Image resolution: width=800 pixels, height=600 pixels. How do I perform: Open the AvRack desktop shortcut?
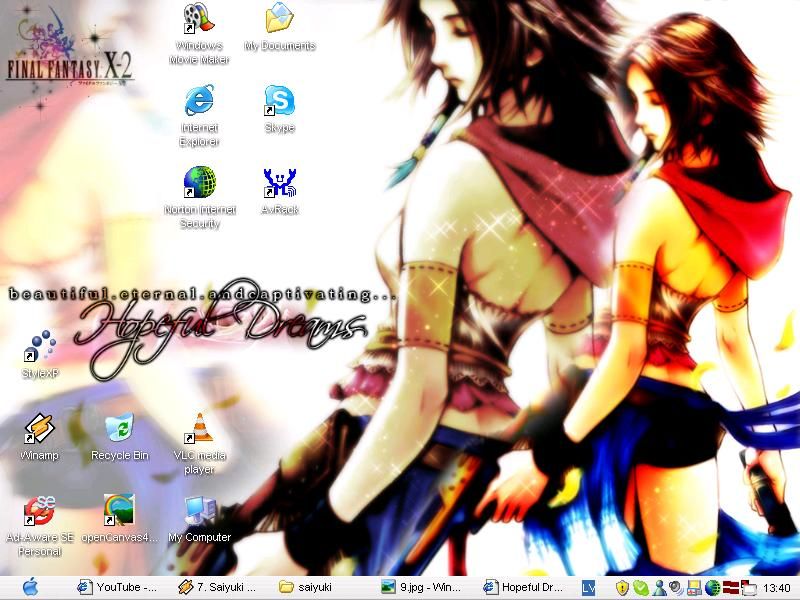point(280,191)
